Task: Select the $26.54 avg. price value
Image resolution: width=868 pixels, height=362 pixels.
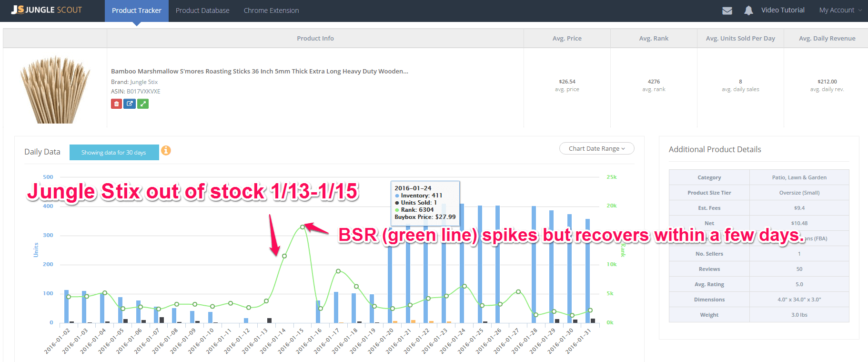Action: tap(567, 82)
